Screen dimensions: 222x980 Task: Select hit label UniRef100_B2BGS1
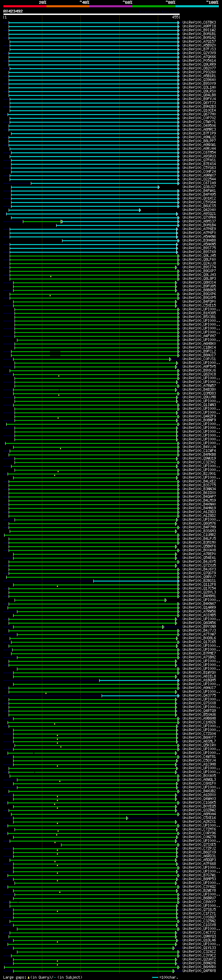pos(199,581)
